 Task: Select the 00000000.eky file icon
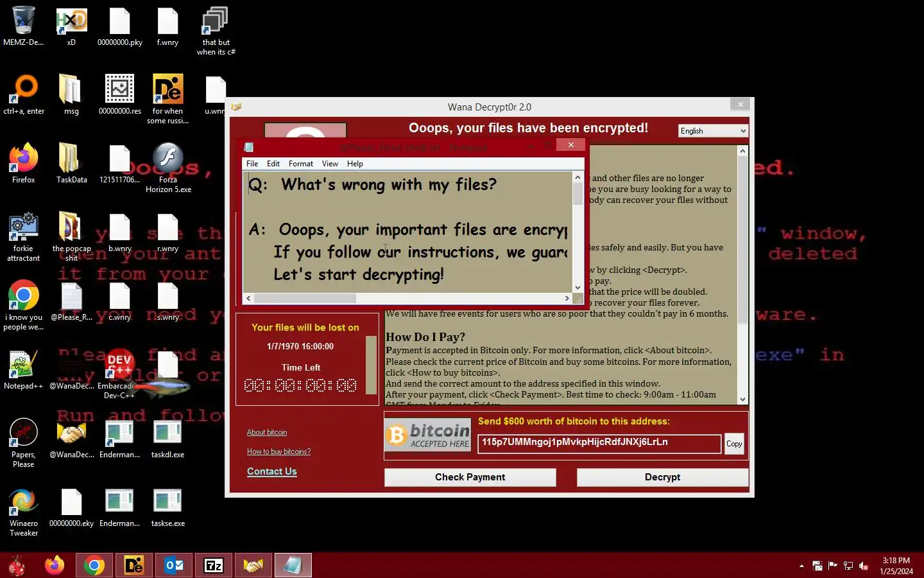coord(71,507)
